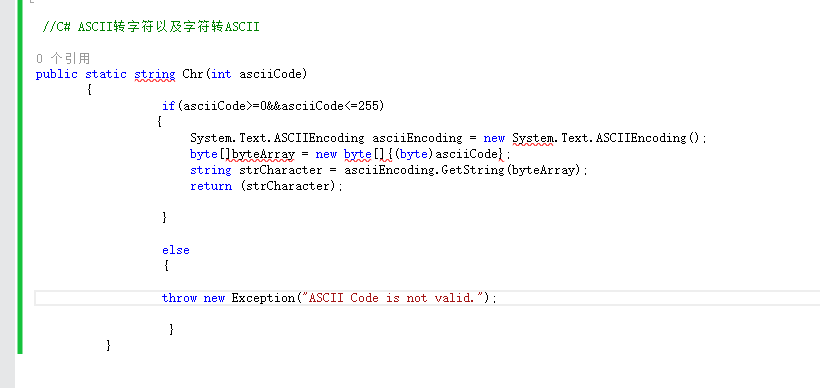This screenshot has height=388, width=820.
Task: Click the squiggle-underlined 'System' after the new keyword
Action: [532, 138]
